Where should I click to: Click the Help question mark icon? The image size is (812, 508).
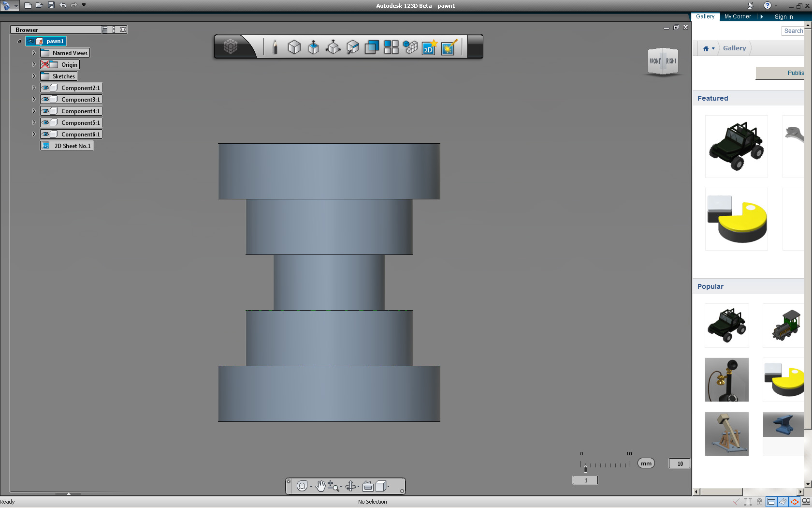click(768, 5)
